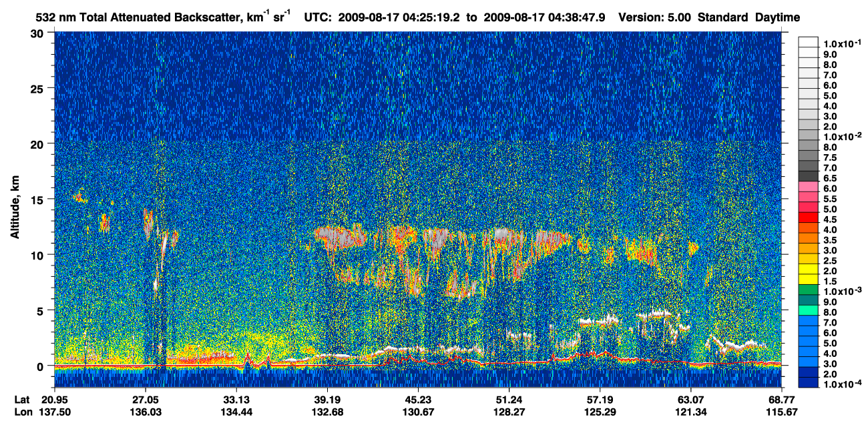This screenshot has height=445, width=868.
Task: Click longitude value 115.67
Action: pos(781,412)
